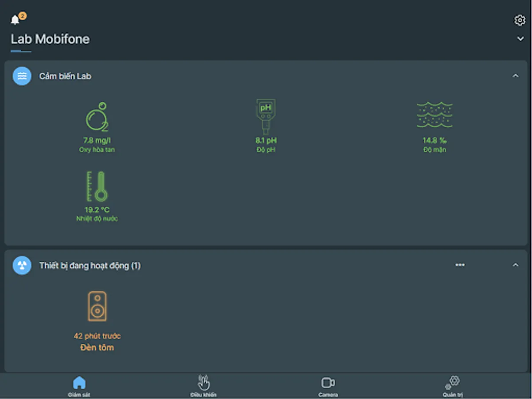Click the Nhiệt độ nước label
The width and height of the screenshot is (532, 399).
[97, 219]
